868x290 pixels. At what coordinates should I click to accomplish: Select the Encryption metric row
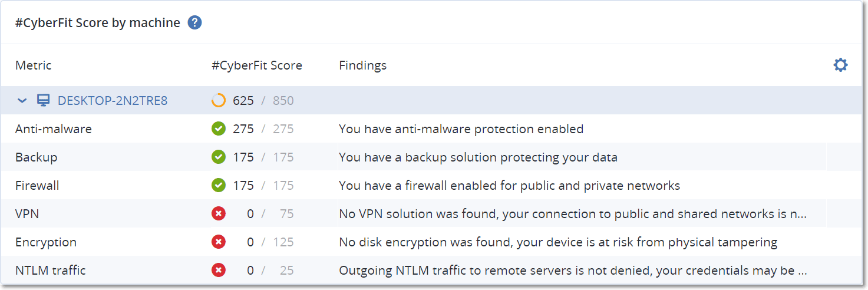(46, 242)
